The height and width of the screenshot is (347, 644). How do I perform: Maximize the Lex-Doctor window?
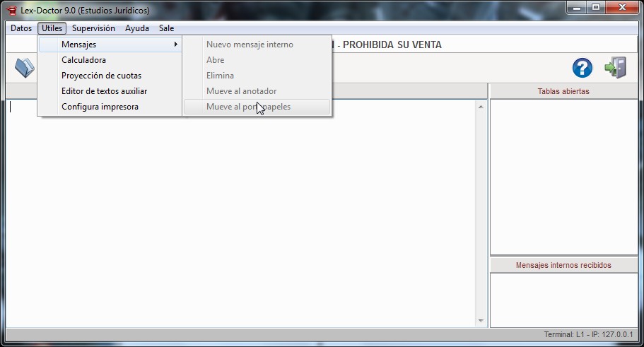(596, 8)
